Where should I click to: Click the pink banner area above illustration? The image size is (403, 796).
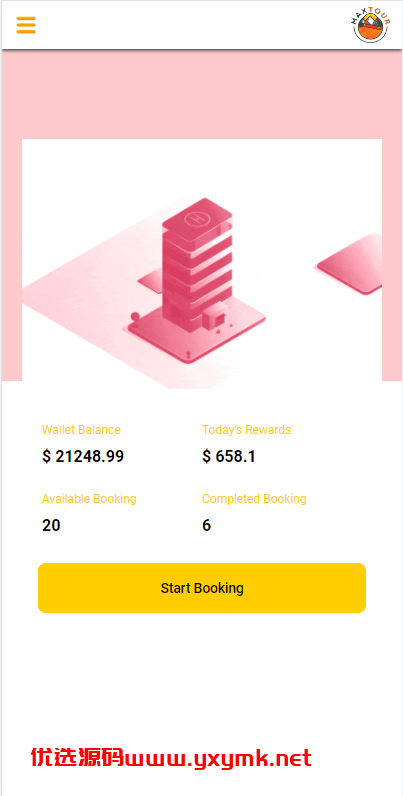pos(202,94)
